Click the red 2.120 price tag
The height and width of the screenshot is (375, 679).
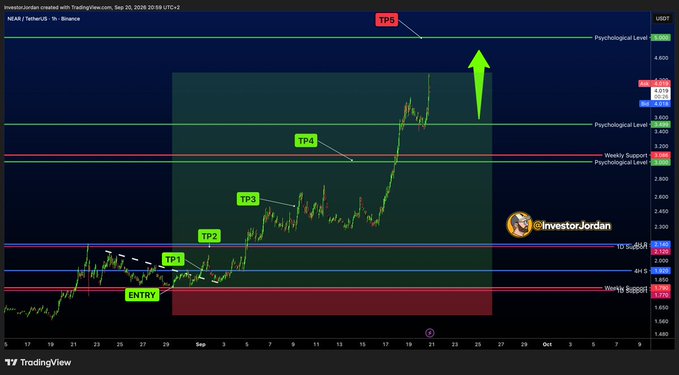(x=661, y=252)
